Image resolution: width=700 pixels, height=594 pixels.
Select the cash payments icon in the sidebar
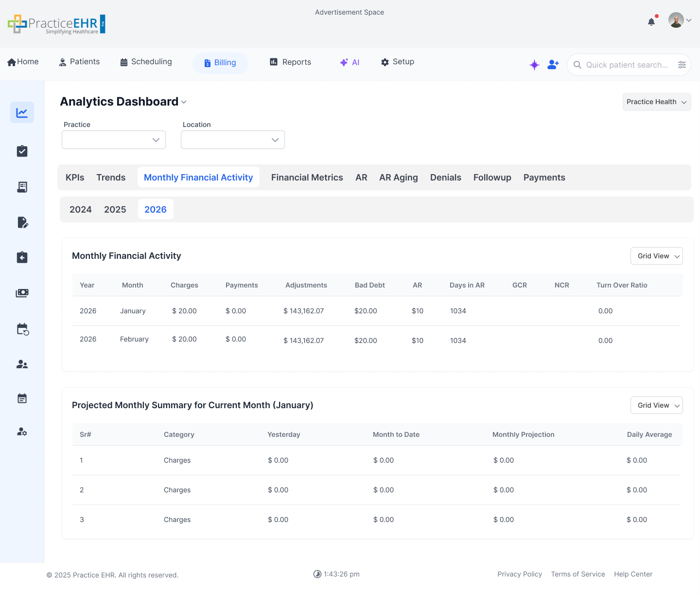click(x=22, y=293)
